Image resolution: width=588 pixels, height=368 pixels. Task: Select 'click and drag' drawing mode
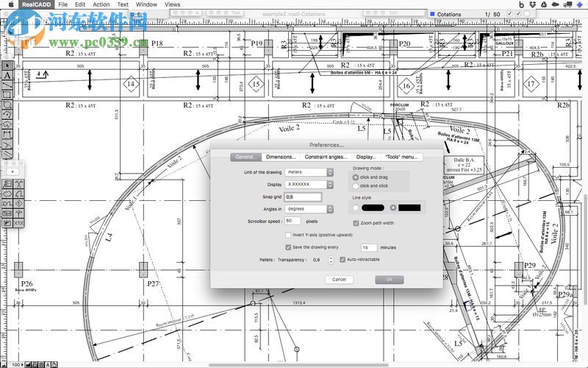[x=356, y=177]
